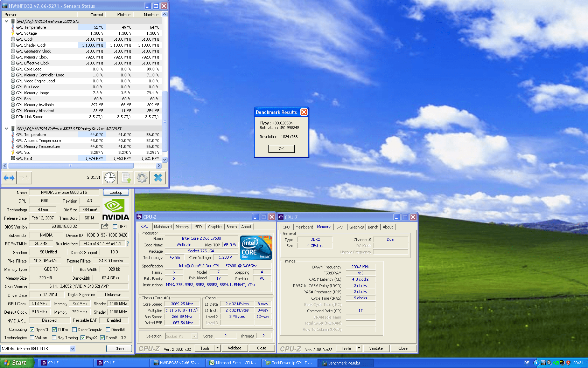Open Tools dropdown arrow in left CPU-Z window

218,348
